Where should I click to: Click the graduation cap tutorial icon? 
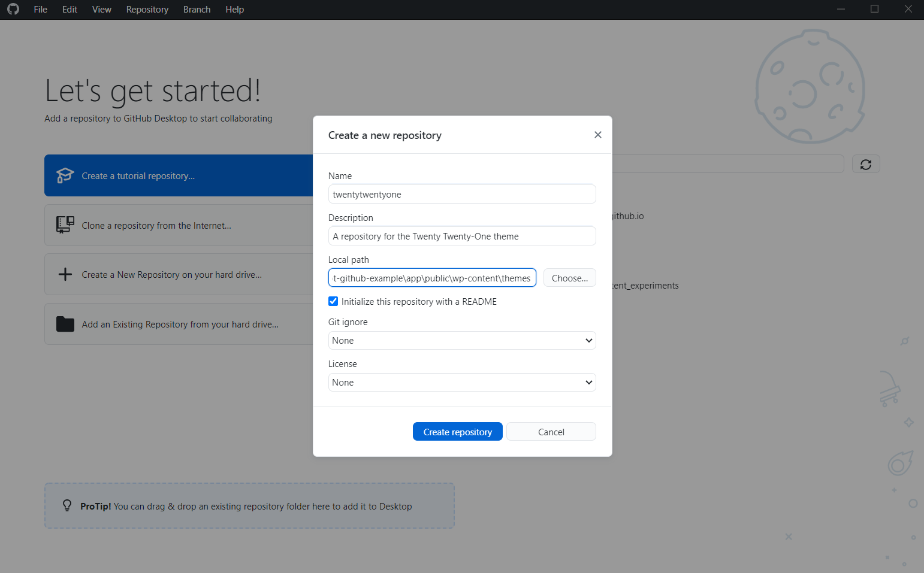[65, 175]
